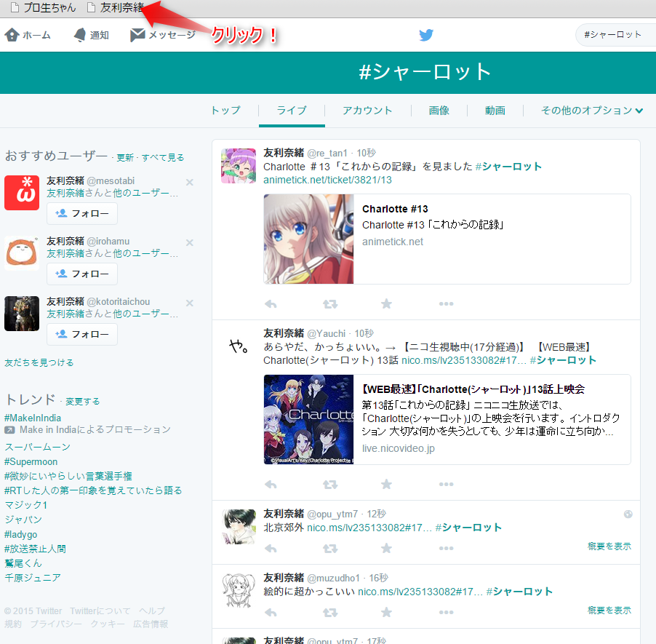Follow the @mesotabi account
The height and width of the screenshot is (644, 656).
[82, 213]
